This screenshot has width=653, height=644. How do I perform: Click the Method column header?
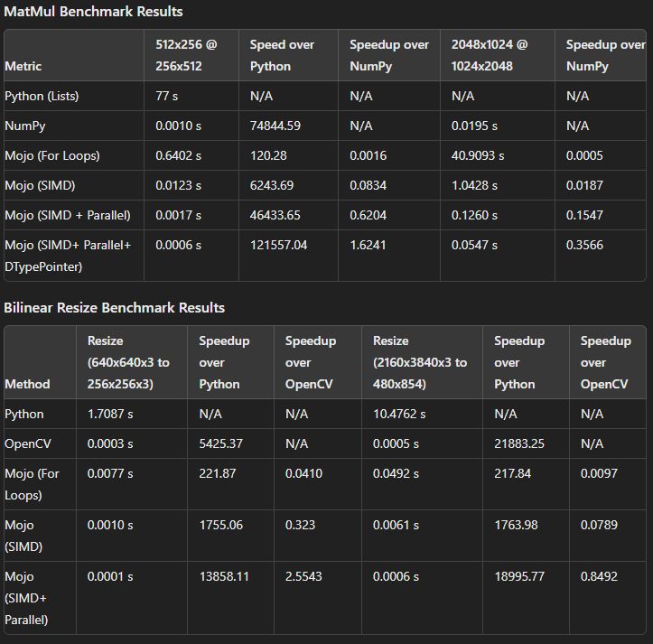[27, 384]
